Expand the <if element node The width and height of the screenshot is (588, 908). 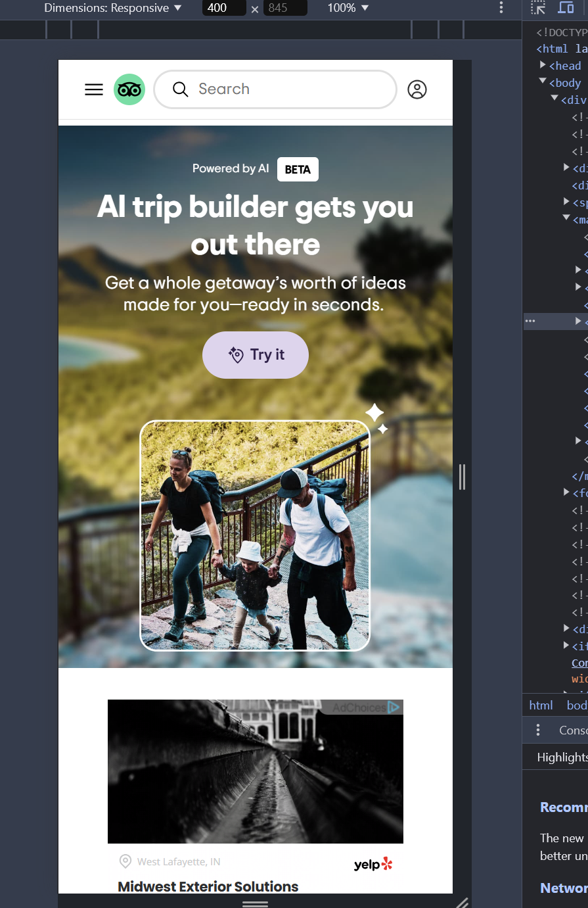(567, 646)
